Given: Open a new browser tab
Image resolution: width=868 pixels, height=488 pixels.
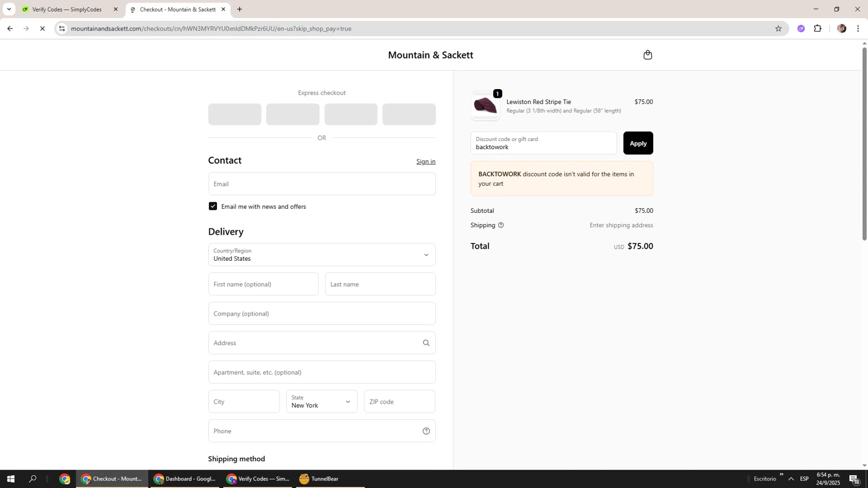Looking at the screenshot, I should pyautogui.click(x=240, y=9).
